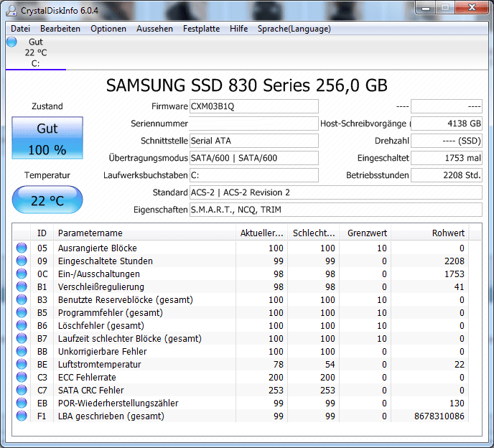Click status orb for Ein-/Ausschaltungen row
This screenshot has height=448, width=494.
22,274
